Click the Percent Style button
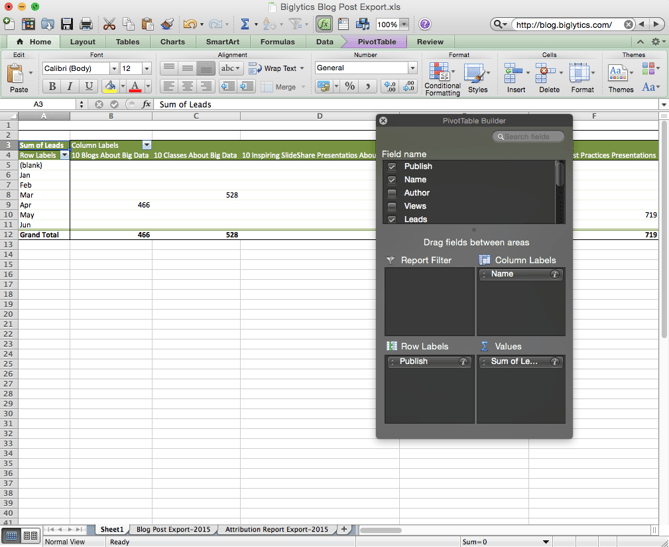 (x=350, y=87)
